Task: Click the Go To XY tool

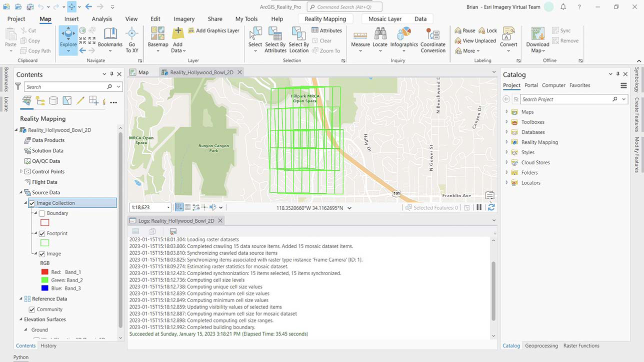Action: pos(132,40)
